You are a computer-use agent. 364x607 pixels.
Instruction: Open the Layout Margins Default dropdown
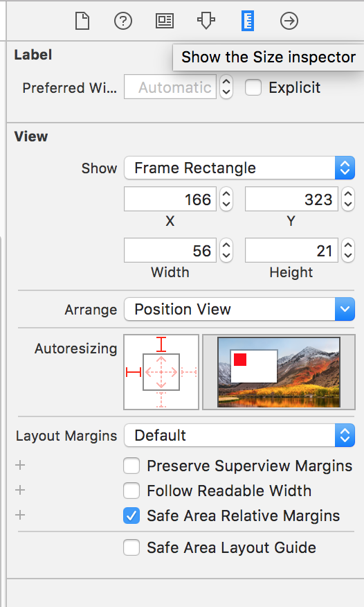click(239, 436)
